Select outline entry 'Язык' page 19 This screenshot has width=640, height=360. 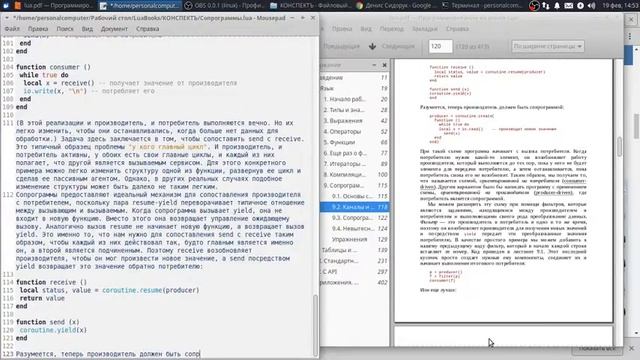[354, 89]
